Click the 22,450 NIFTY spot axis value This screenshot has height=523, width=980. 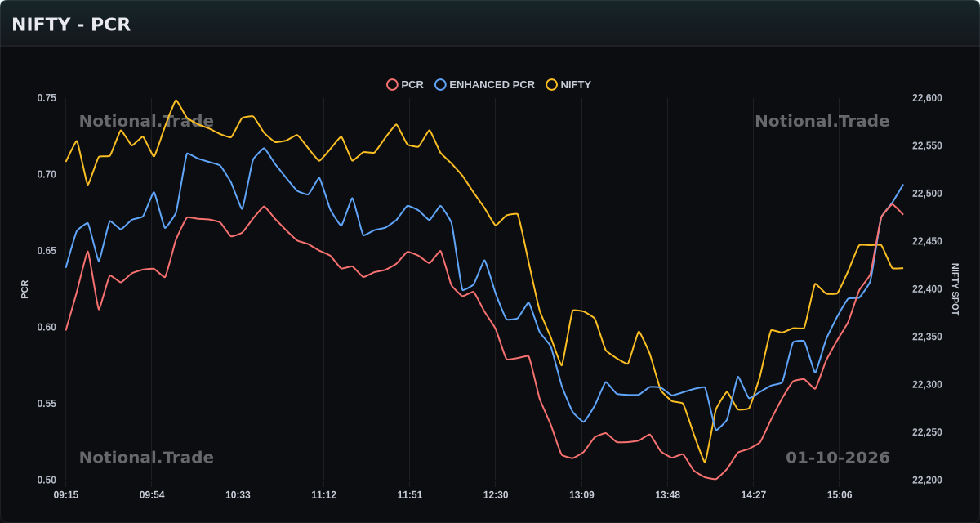tap(927, 242)
